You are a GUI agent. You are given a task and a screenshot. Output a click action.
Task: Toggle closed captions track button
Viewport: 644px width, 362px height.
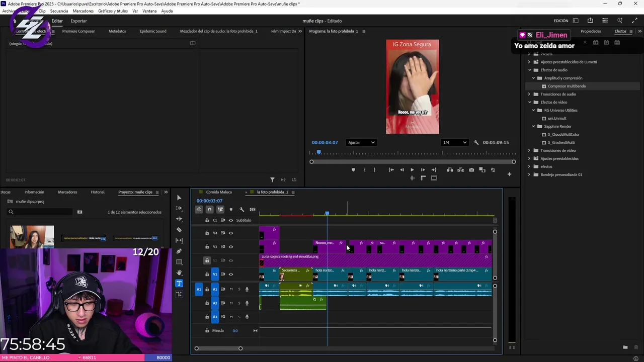click(252, 210)
